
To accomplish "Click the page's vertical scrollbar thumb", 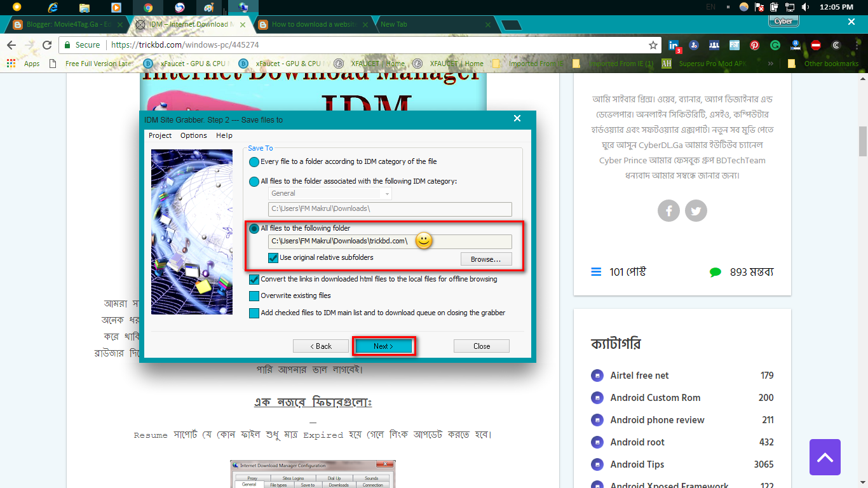I will (863, 141).
